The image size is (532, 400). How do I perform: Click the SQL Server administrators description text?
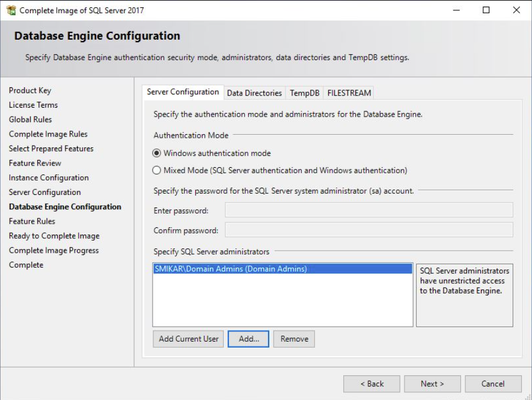click(x=464, y=281)
